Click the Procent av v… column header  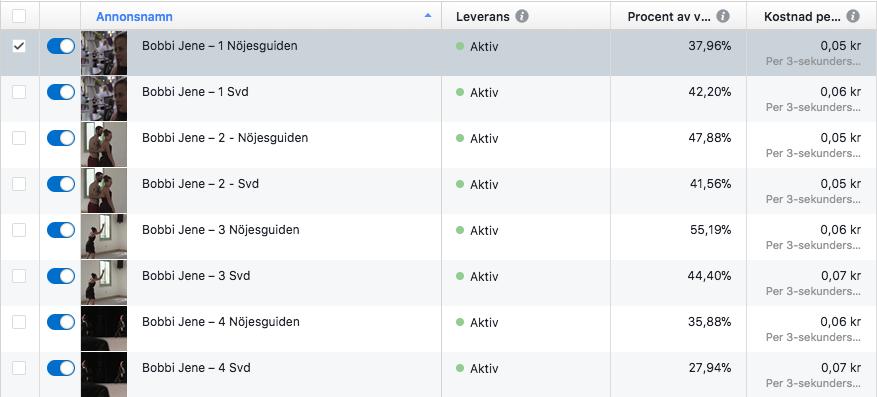[669, 17]
